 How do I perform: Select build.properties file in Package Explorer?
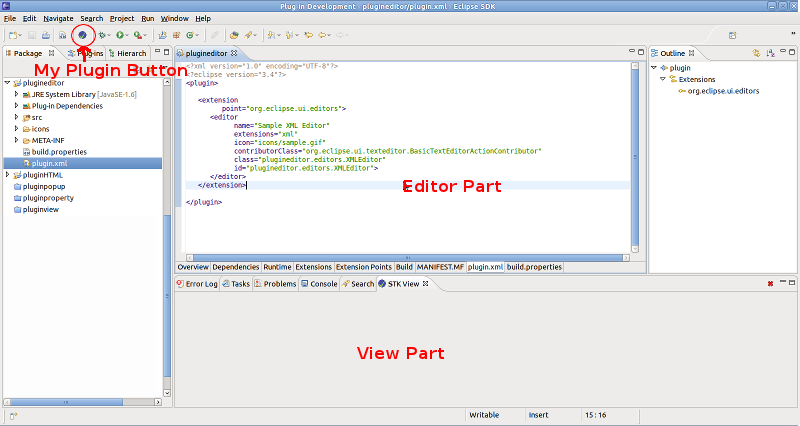(x=54, y=152)
